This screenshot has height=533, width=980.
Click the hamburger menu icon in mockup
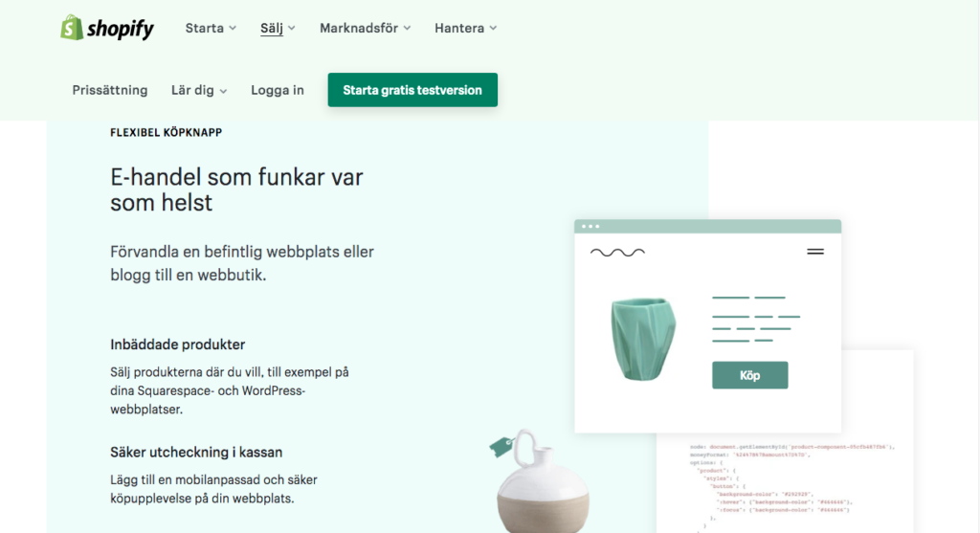pos(815,252)
